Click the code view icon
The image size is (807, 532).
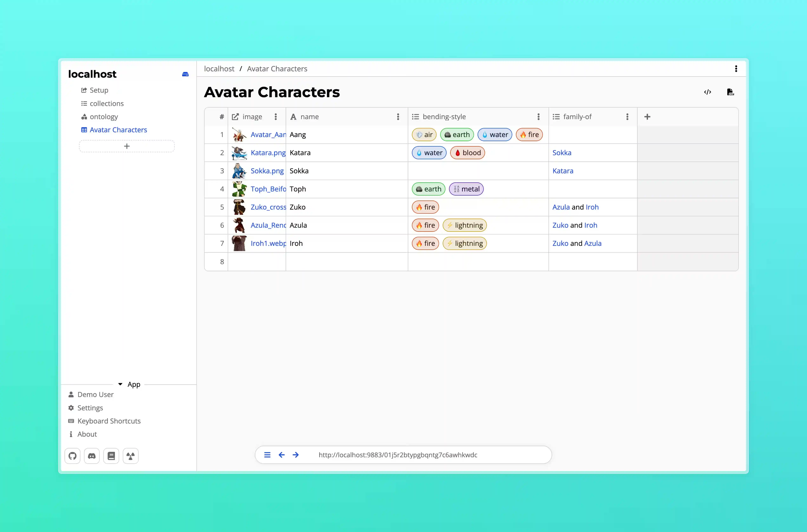click(x=707, y=92)
